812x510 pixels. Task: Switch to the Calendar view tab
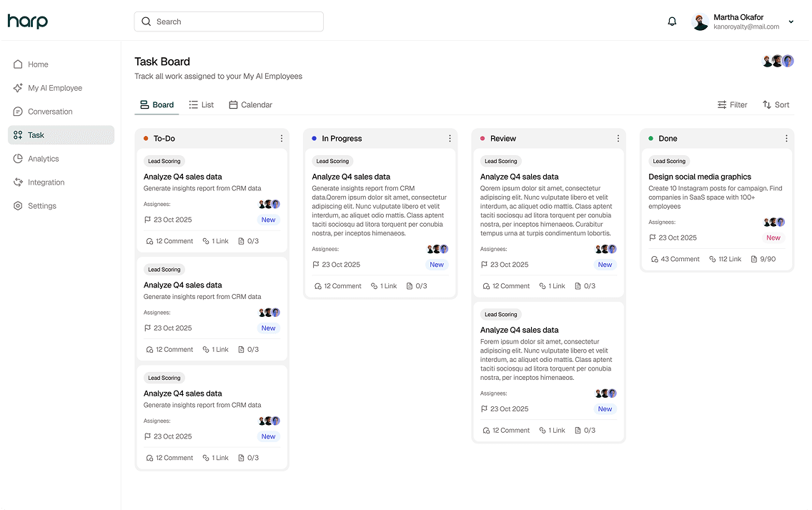(x=250, y=104)
